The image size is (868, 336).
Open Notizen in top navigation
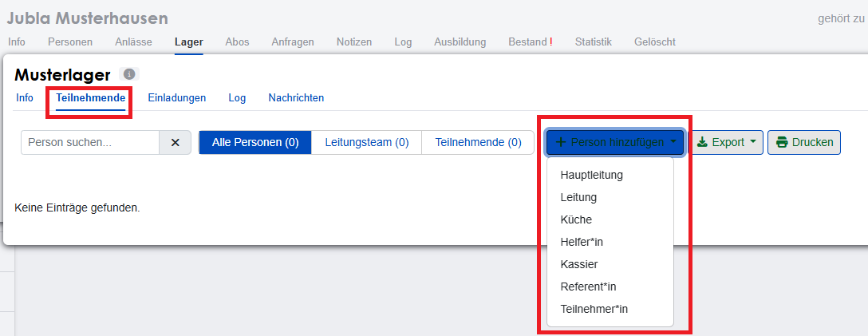[x=354, y=42]
